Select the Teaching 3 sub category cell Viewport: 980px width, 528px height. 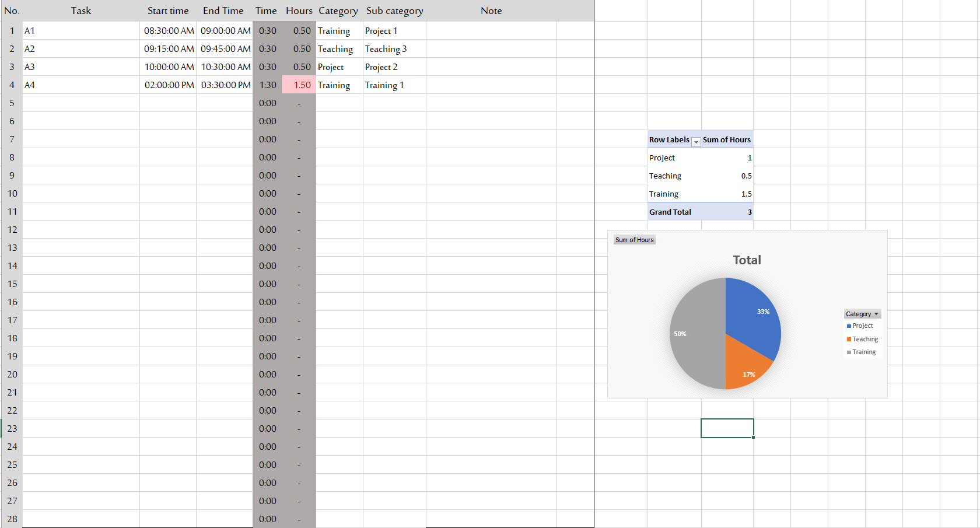394,49
